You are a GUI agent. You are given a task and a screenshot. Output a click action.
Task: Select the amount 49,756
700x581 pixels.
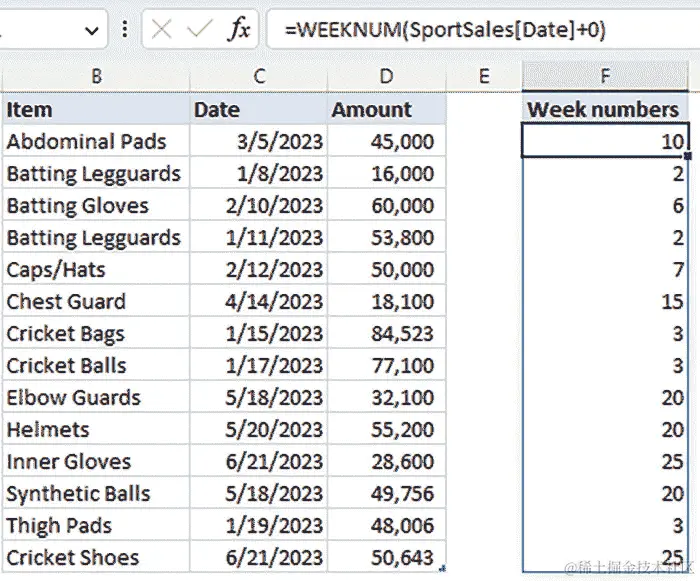coord(387,493)
